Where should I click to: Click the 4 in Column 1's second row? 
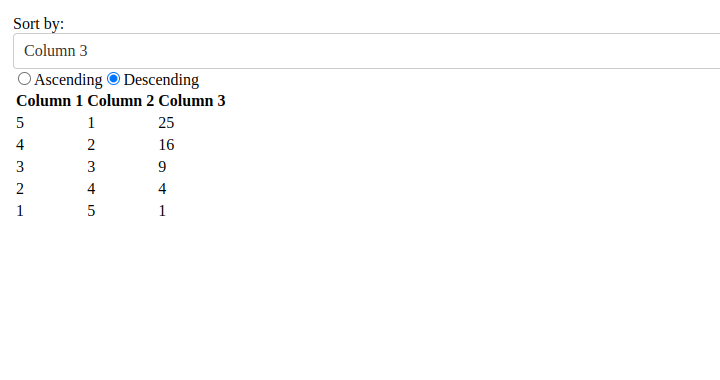pyautogui.click(x=20, y=145)
